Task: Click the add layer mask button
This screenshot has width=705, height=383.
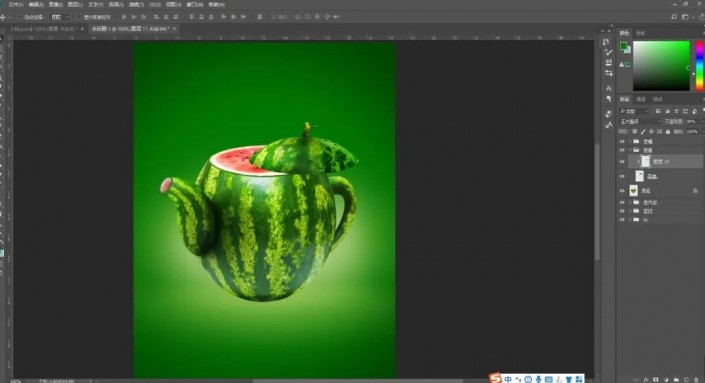Action: tap(656, 380)
